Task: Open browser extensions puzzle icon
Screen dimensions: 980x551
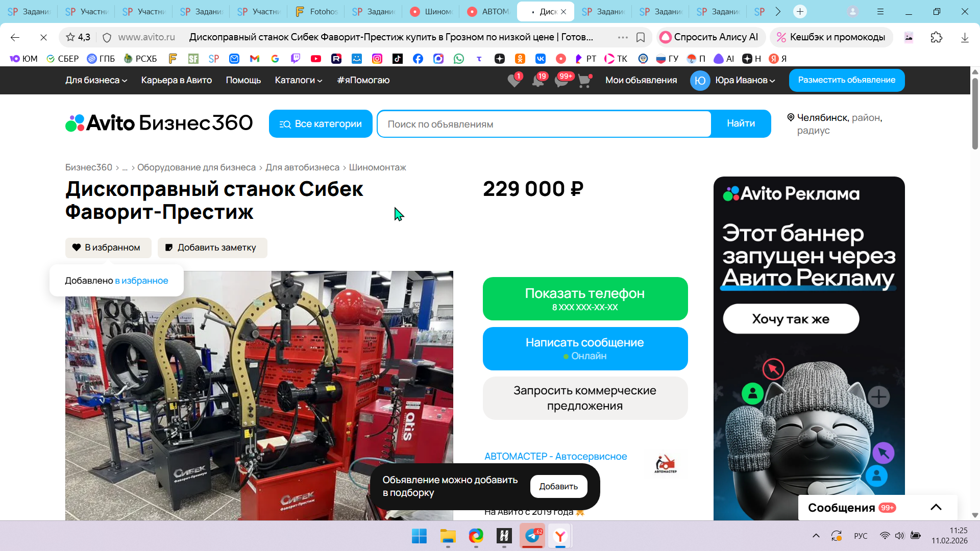Action: [x=936, y=37]
